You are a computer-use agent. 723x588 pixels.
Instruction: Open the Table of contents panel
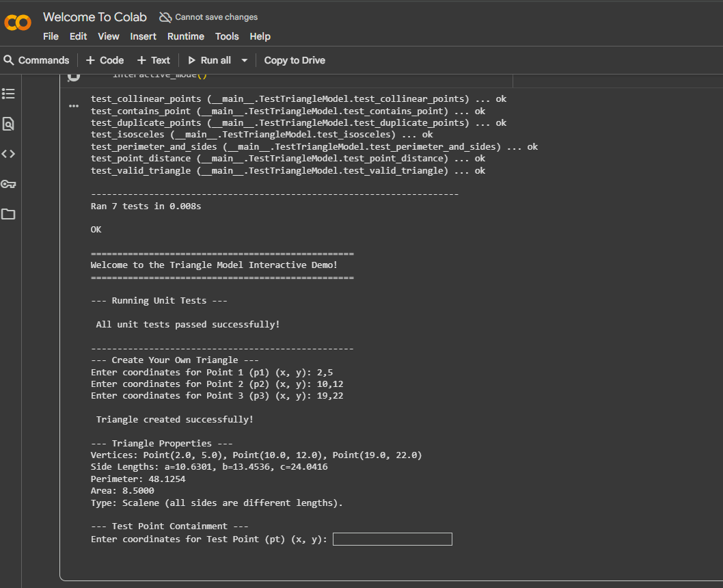pyautogui.click(x=8, y=94)
